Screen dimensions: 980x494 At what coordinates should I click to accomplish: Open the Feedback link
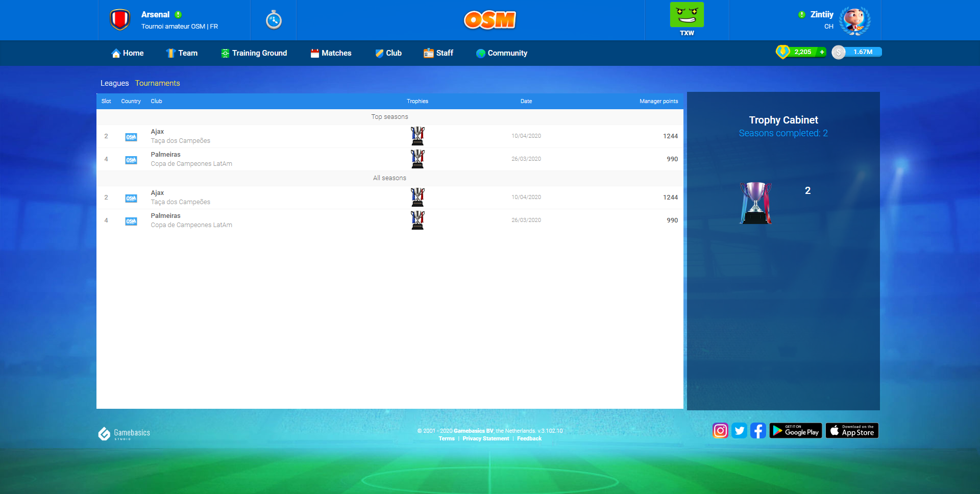click(x=529, y=439)
